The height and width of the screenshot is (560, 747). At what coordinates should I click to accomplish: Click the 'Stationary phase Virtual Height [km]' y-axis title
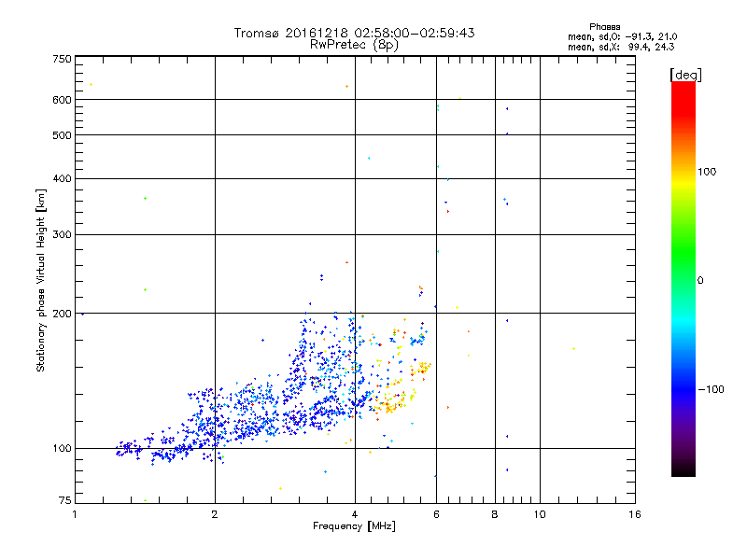click(x=40, y=280)
